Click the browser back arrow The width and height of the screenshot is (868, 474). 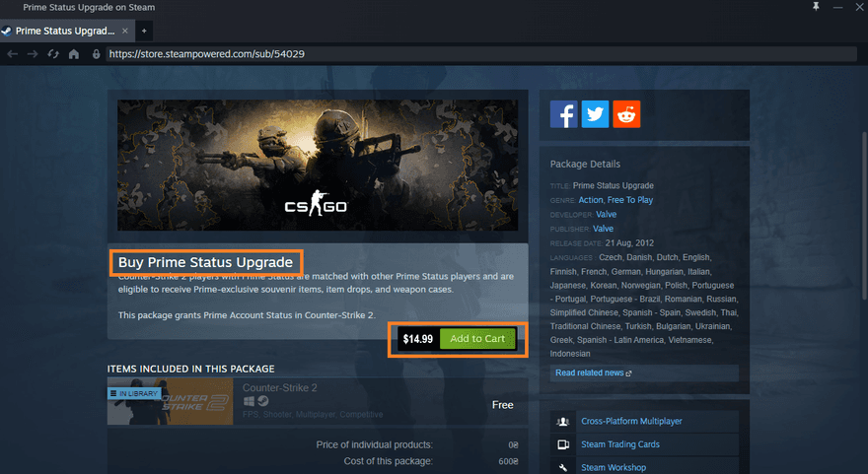click(12, 54)
